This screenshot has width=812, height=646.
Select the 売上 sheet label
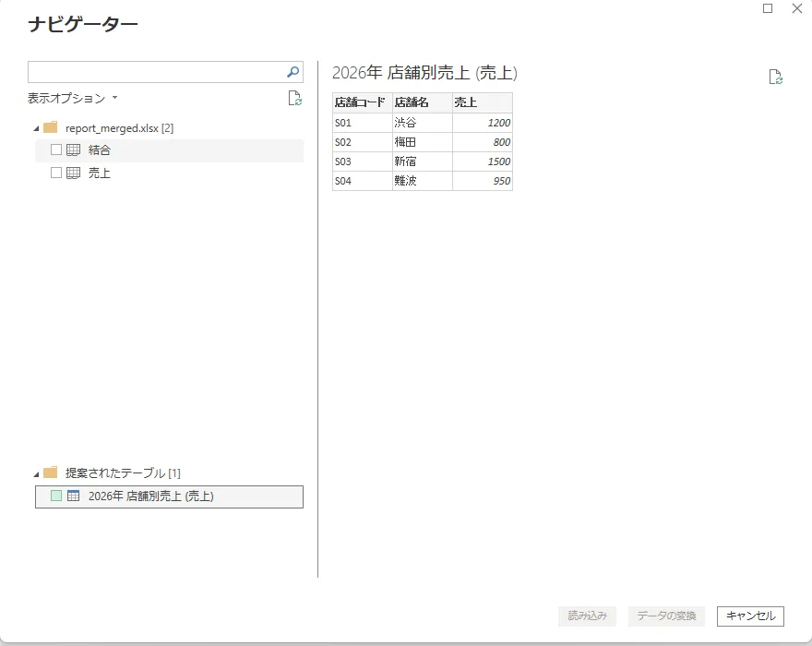click(x=100, y=173)
